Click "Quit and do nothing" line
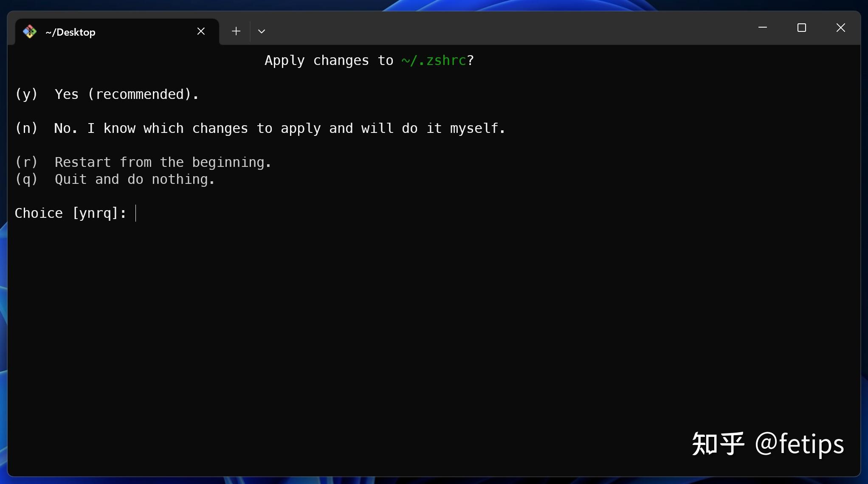 point(135,179)
